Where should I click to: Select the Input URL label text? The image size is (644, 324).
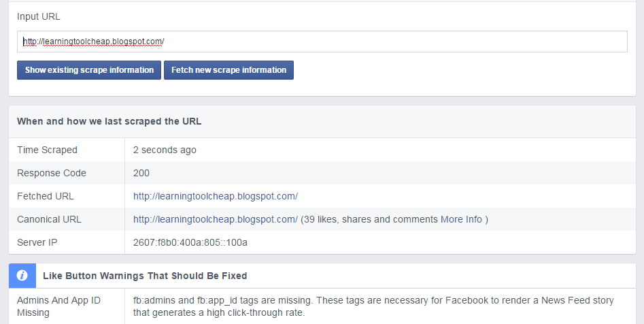39,17
